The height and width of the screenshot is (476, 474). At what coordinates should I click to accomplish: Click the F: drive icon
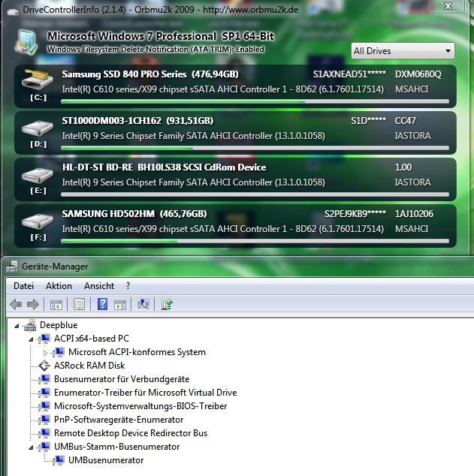pos(38,221)
